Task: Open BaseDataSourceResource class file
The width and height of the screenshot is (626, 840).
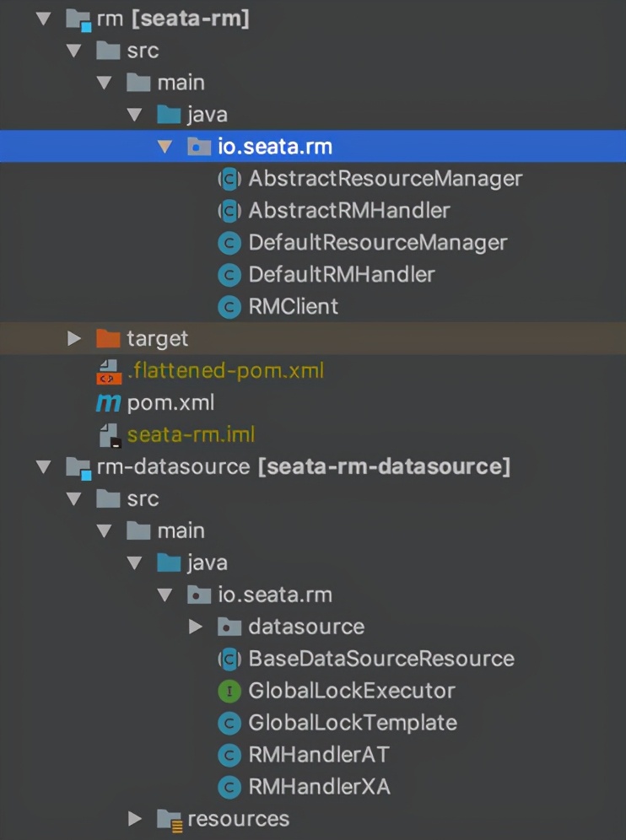Action: pyautogui.click(x=380, y=659)
